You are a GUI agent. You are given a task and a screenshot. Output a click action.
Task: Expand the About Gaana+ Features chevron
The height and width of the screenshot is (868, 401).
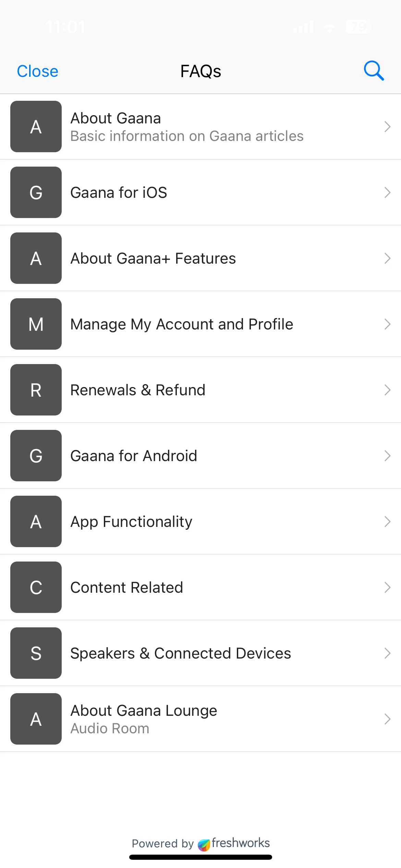(387, 258)
